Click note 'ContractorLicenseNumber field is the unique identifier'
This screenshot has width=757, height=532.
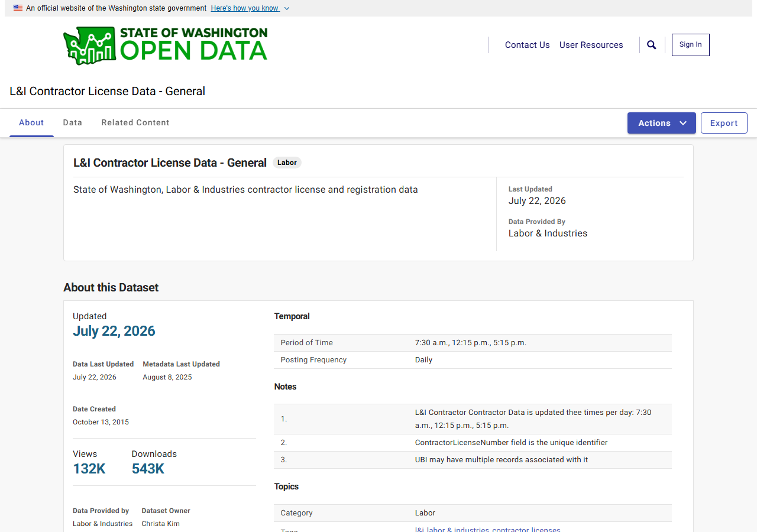tap(512, 443)
